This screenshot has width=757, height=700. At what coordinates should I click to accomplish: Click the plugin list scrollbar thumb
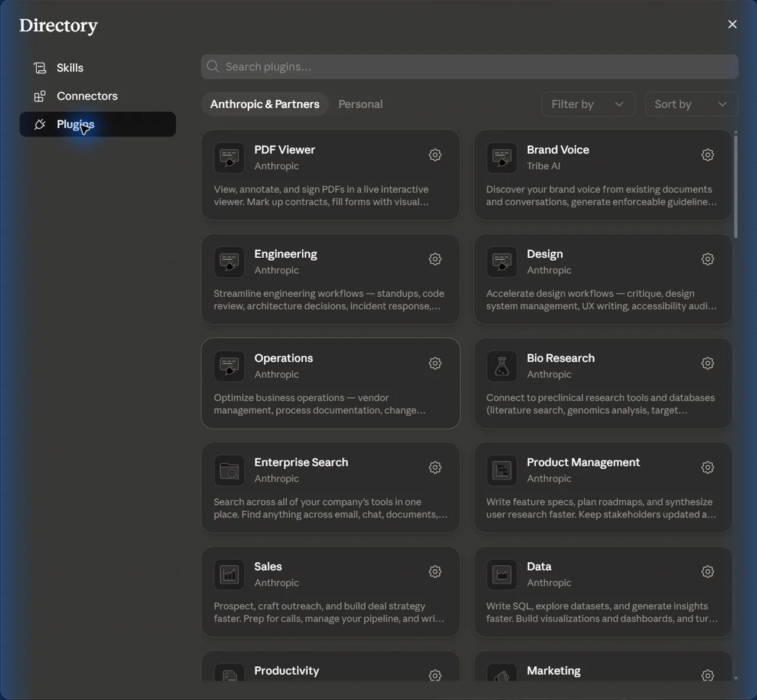pos(736,187)
